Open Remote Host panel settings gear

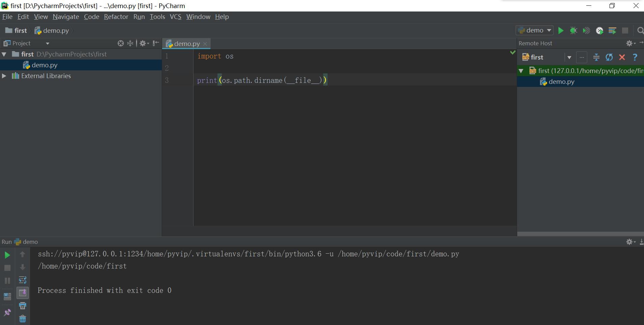pos(630,43)
